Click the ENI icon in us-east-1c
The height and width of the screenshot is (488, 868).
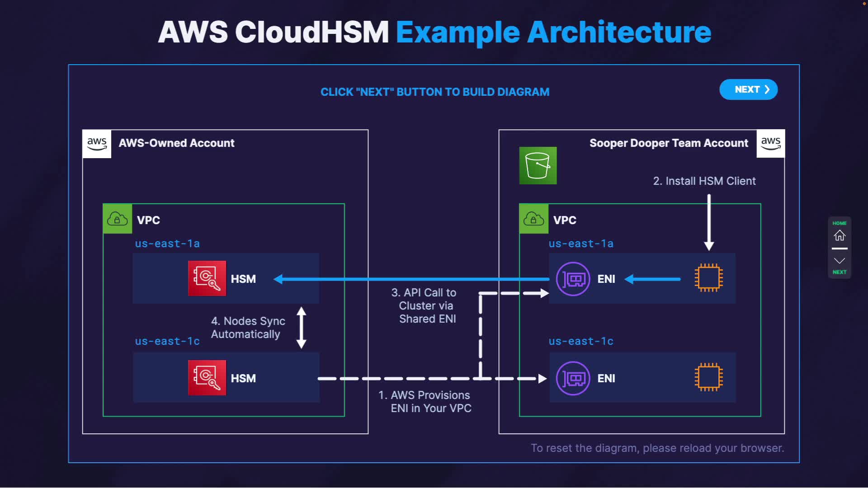(573, 378)
